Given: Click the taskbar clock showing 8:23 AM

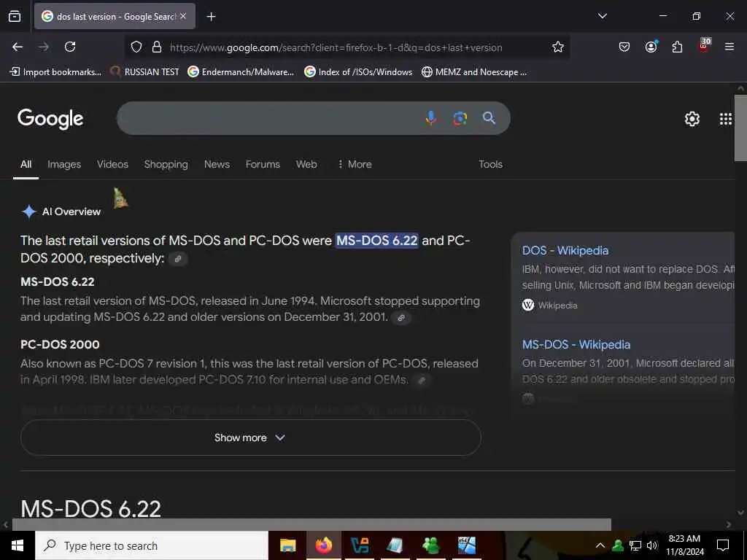Looking at the screenshot, I should 684,545.
